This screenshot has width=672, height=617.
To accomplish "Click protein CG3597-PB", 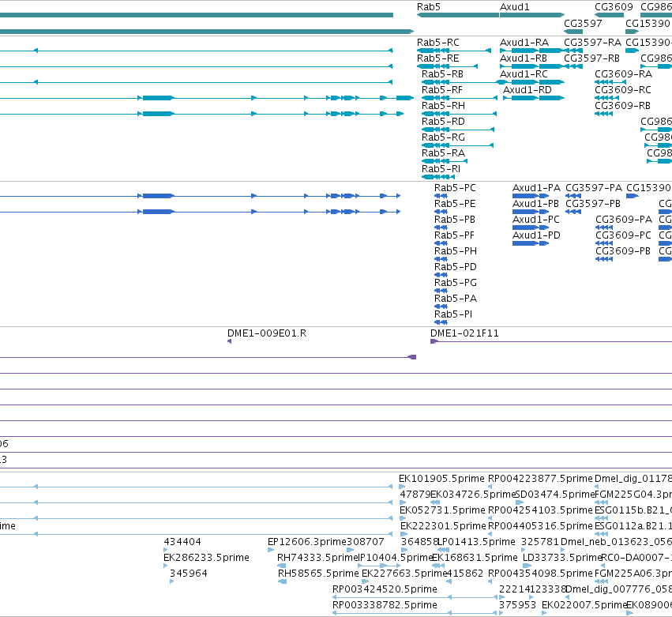I will click(593, 204).
